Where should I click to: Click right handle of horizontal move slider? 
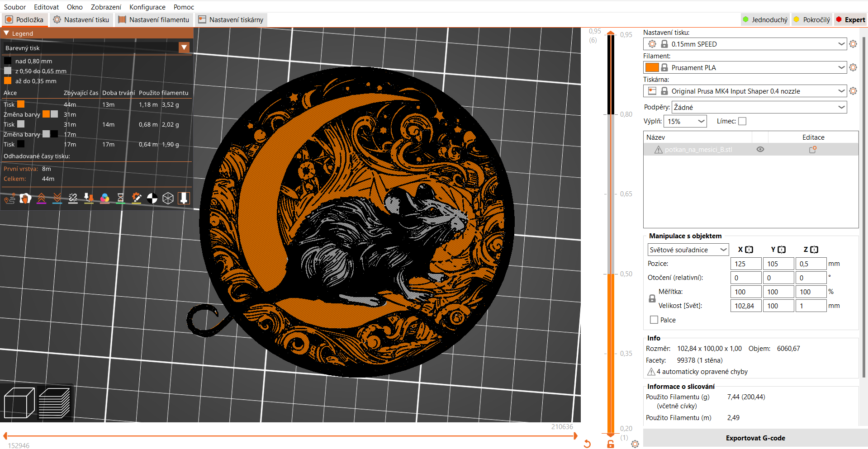[575, 436]
